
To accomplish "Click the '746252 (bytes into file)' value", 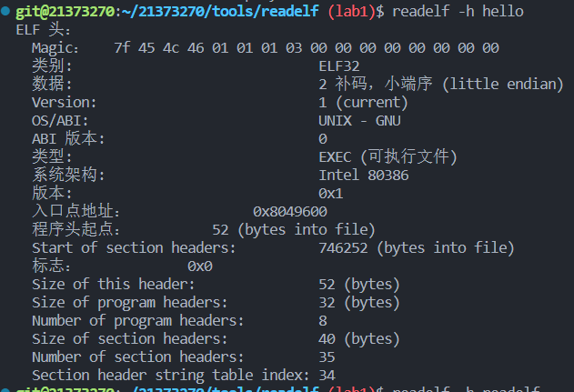I will click(417, 247).
